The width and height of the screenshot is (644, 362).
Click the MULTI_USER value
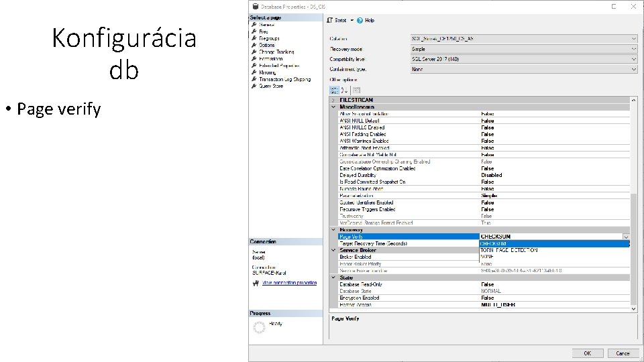click(x=498, y=305)
